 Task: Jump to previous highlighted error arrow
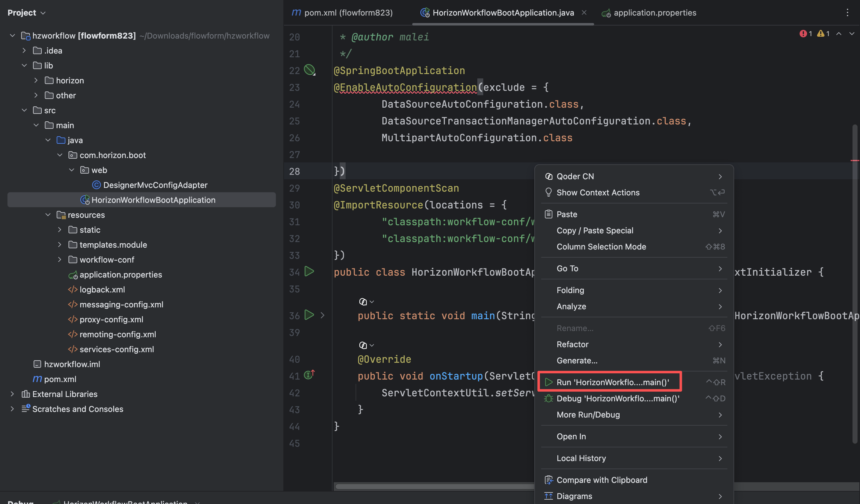click(839, 34)
